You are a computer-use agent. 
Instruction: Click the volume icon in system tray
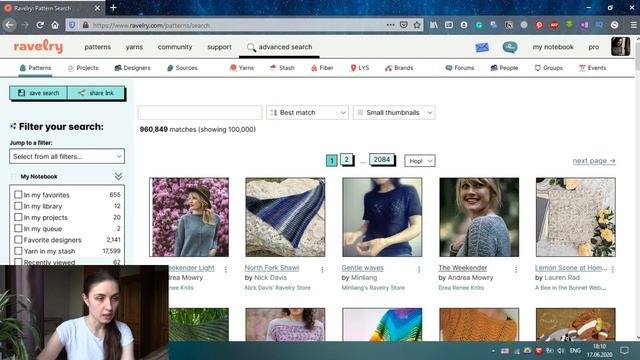561,351
